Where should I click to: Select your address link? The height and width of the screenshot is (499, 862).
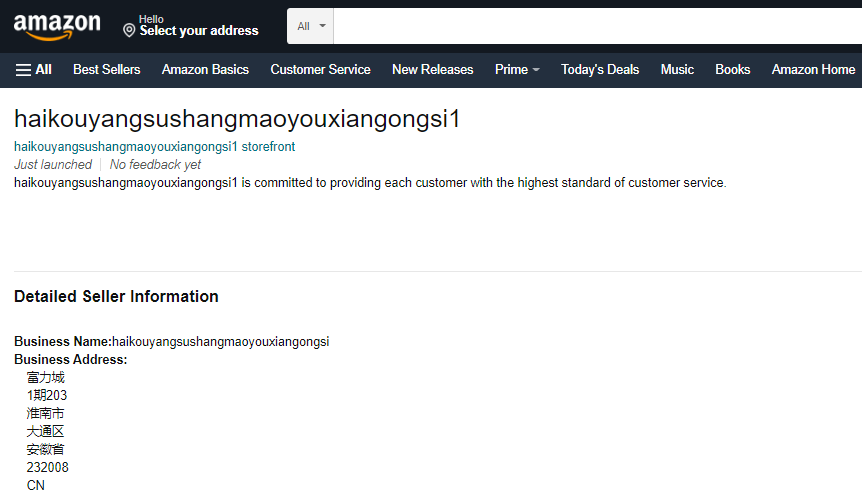point(198,31)
